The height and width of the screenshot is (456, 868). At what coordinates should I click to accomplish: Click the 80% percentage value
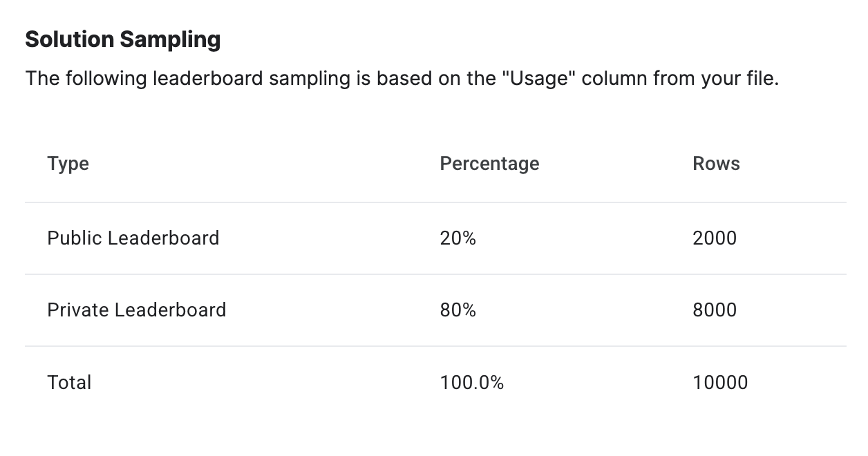pos(457,310)
